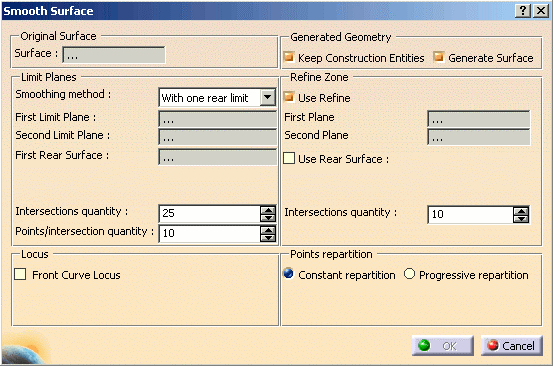Image resolution: width=553 pixels, height=366 pixels.
Task: Select Constant repartition radio option
Action: click(288, 274)
